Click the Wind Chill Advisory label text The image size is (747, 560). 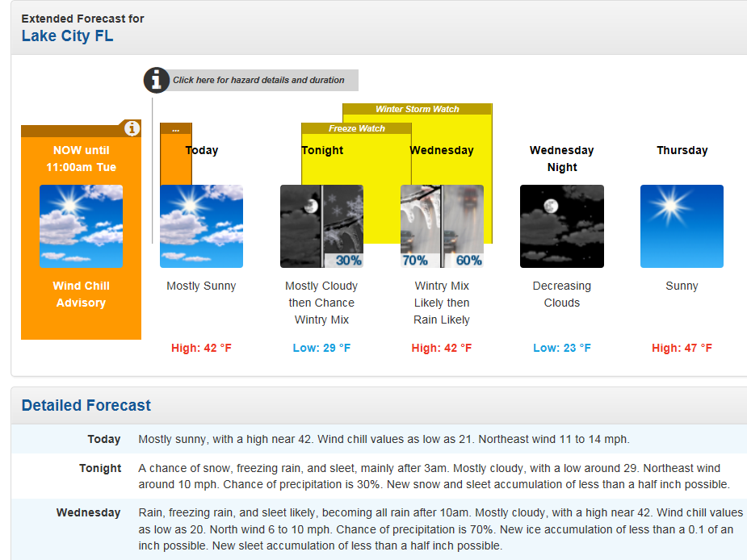(81, 295)
